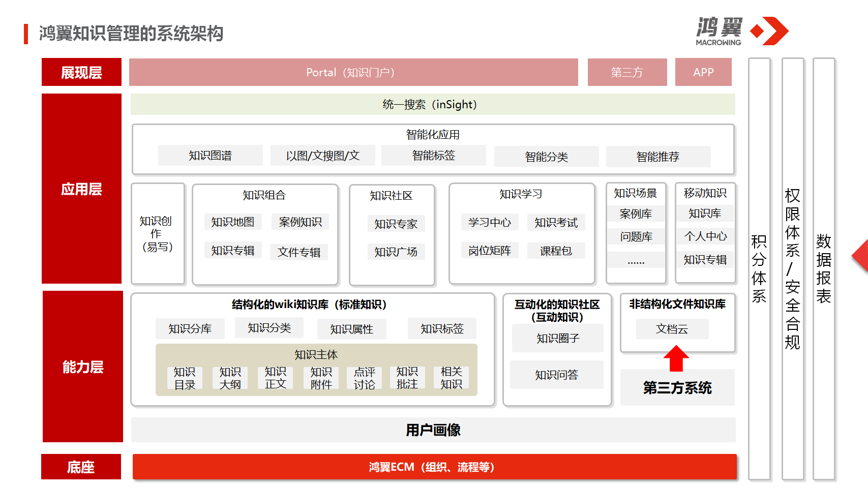Open 知识专家 in 知识社区
This screenshot has width=868, height=488.
click(396, 224)
